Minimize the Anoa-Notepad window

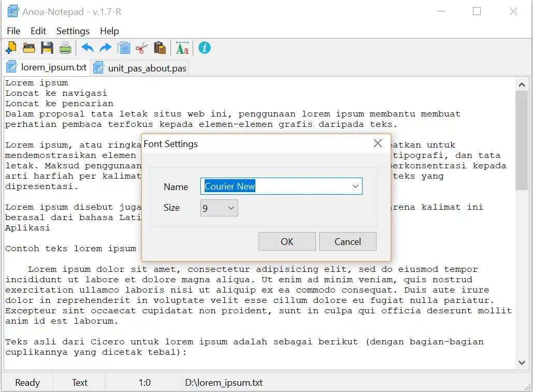[441, 11]
